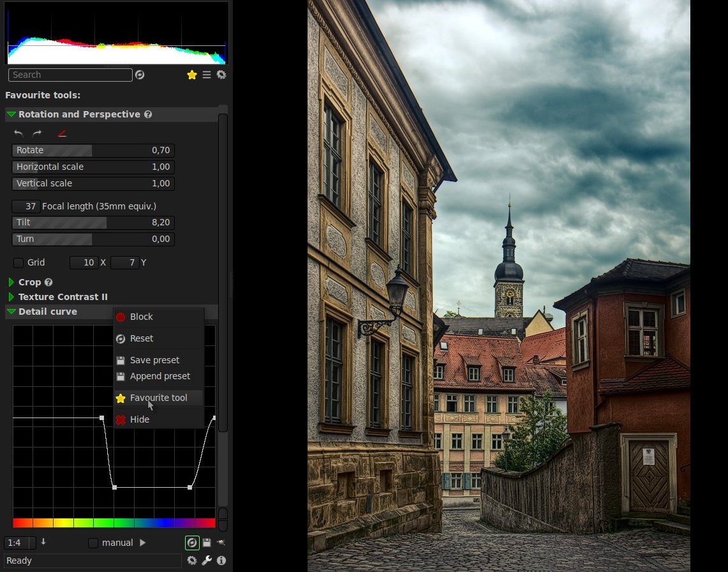
Task: Rotate the image right with the curved arrow
Action: coord(37,134)
